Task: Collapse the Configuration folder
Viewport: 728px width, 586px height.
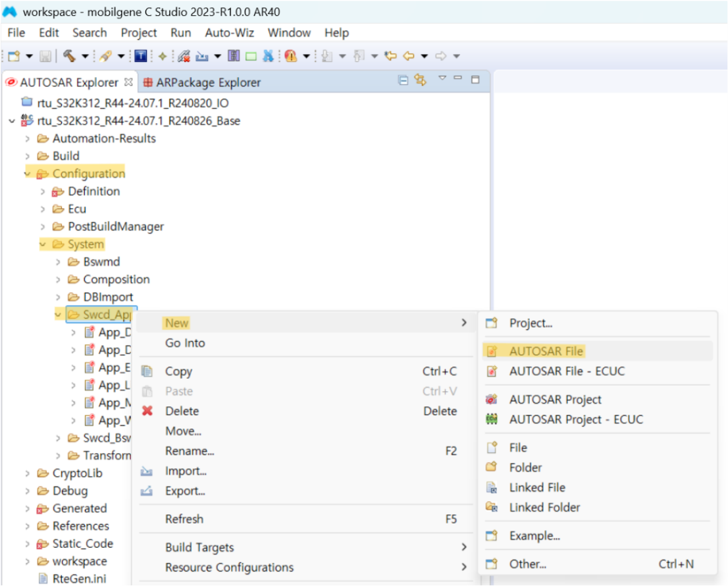Action: (28, 174)
